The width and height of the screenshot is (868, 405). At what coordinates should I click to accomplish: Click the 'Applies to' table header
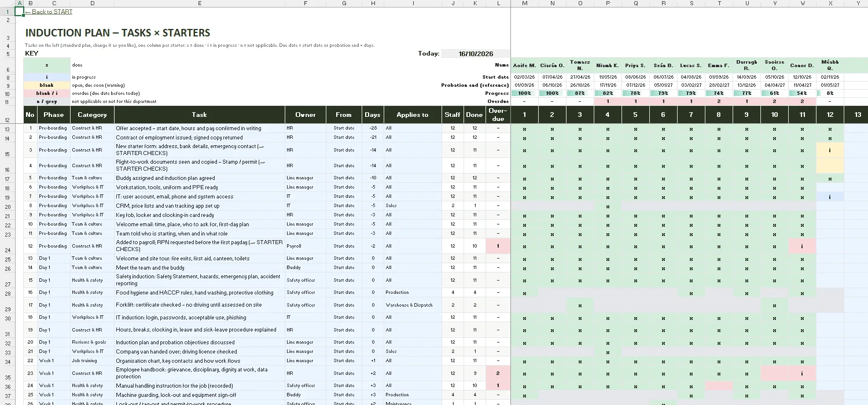click(413, 115)
